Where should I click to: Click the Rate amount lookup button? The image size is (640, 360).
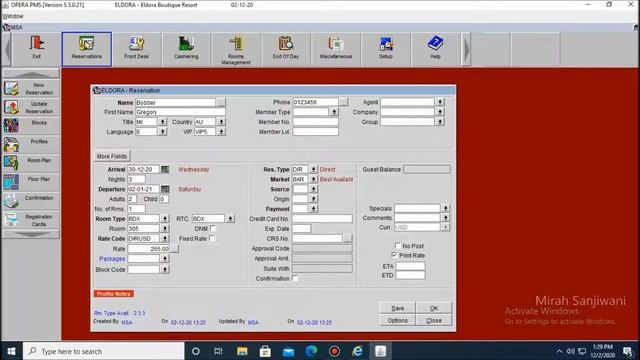[x=174, y=249]
